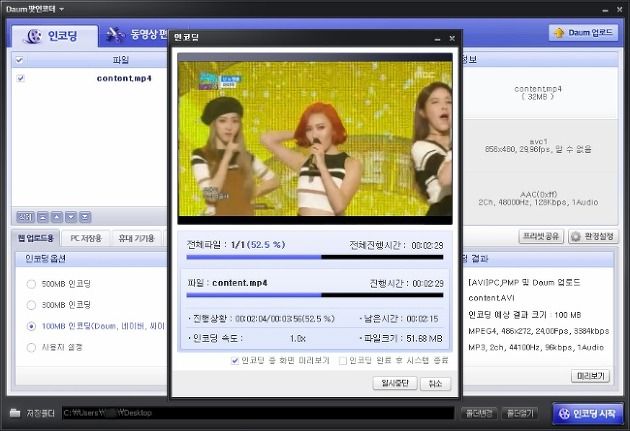Image resolution: width=630 pixels, height=431 pixels.
Task: Click the 삭제 button under file list
Action: [26, 217]
